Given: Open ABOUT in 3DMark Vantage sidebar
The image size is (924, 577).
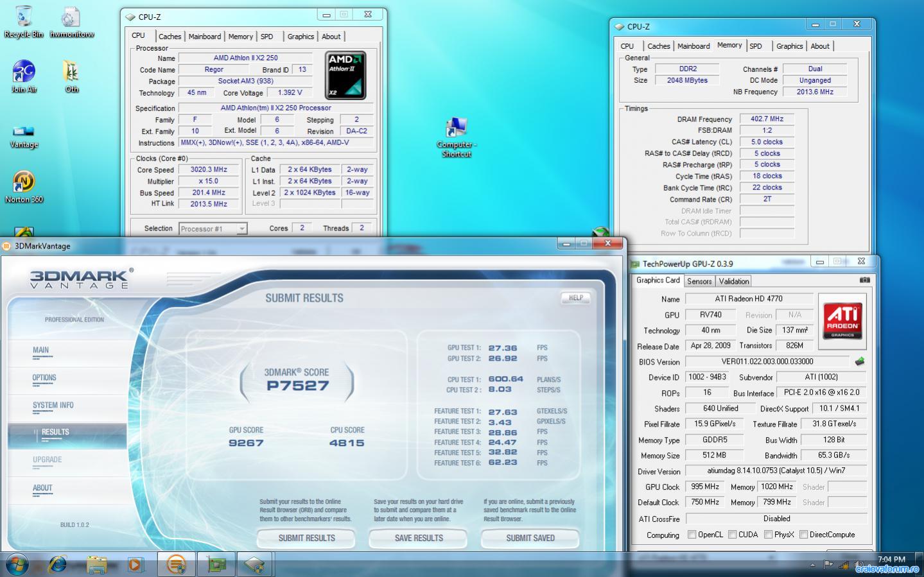Looking at the screenshot, I should [x=42, y=488].
